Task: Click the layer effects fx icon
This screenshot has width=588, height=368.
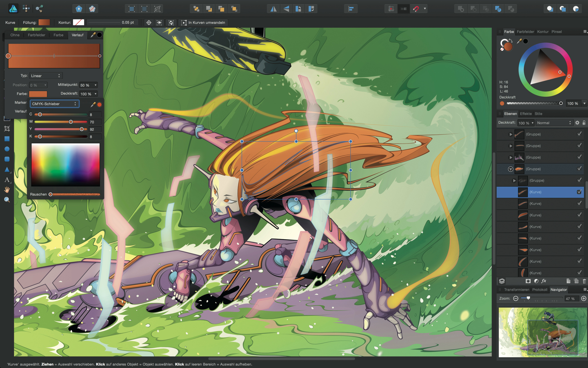Action: (543, 281)
